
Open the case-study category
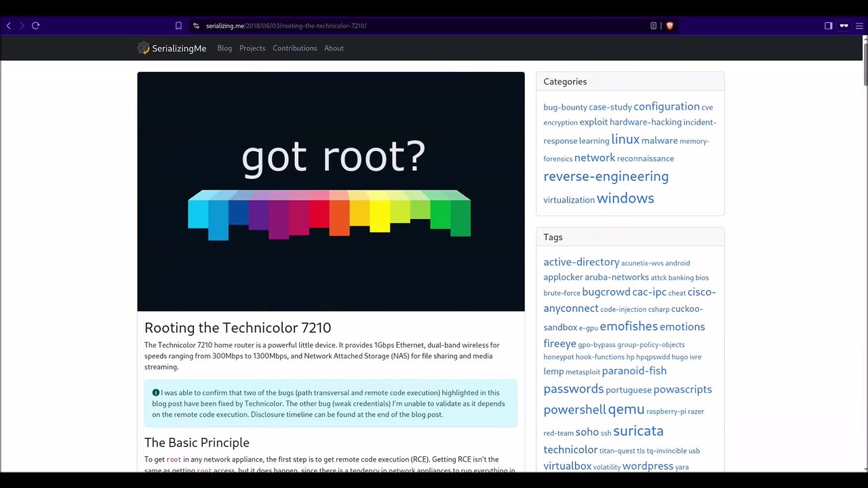(x=610, y=107)
